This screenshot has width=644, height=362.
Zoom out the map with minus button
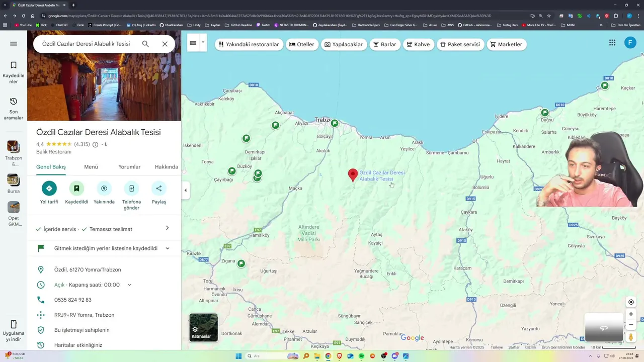click(x=631, y=325)
